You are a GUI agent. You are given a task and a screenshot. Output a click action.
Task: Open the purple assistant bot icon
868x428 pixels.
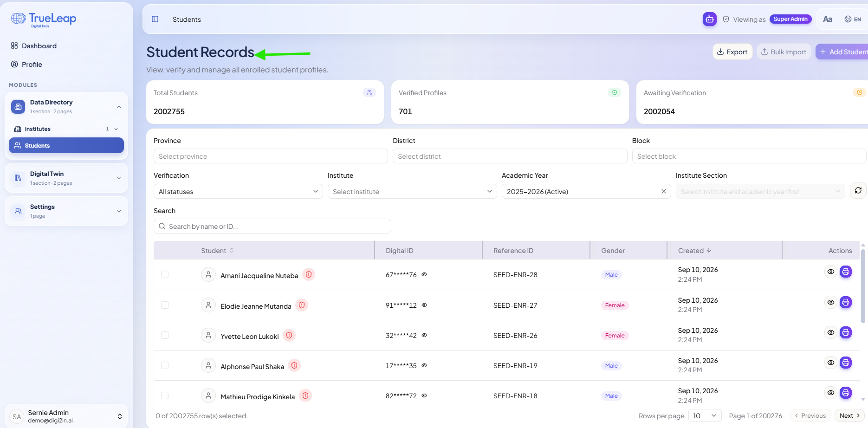709,19
